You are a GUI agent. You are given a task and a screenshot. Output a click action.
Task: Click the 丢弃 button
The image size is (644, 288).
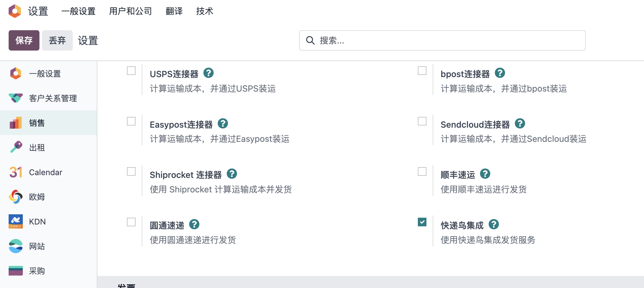tap(57, 40)
